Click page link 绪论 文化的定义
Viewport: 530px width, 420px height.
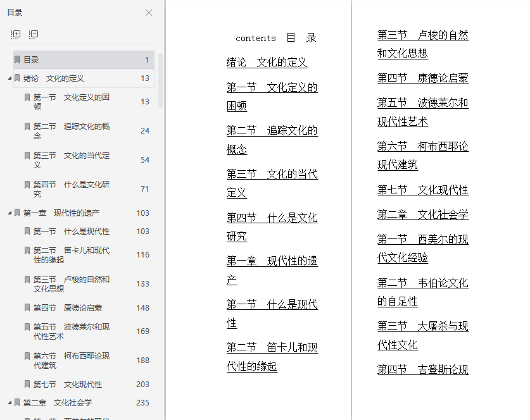[267, 63]
